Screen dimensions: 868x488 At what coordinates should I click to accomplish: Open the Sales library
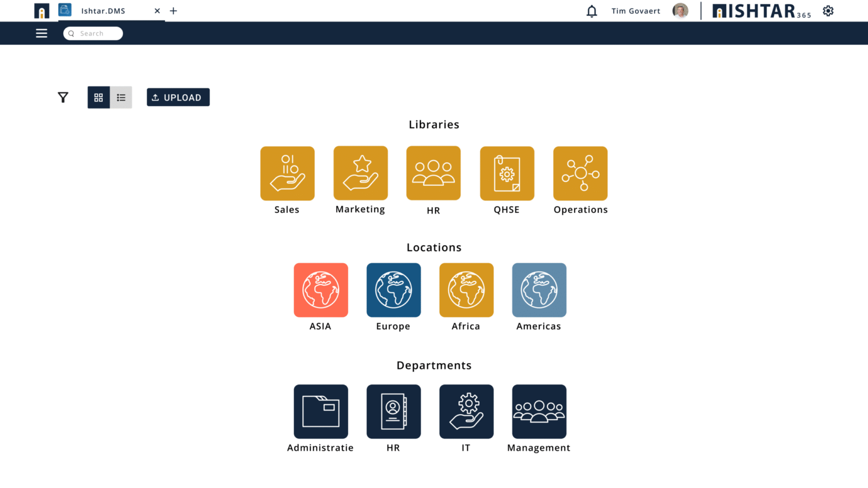coord(287,173)
